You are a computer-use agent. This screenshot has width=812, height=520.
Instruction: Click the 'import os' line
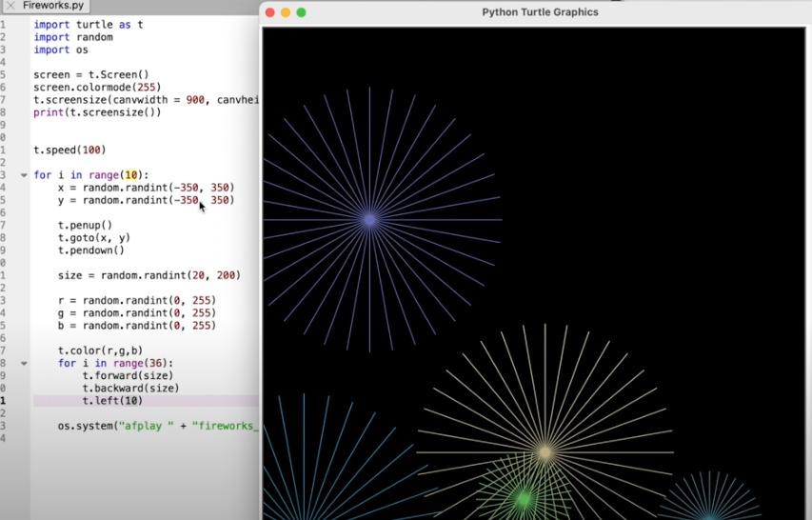[x=61, y=50]
